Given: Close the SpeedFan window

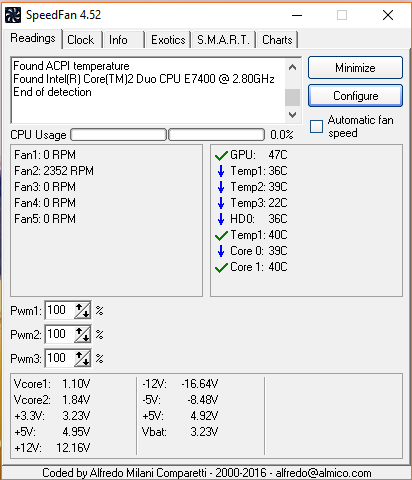Looking at the screenshot, I should 388,15.
